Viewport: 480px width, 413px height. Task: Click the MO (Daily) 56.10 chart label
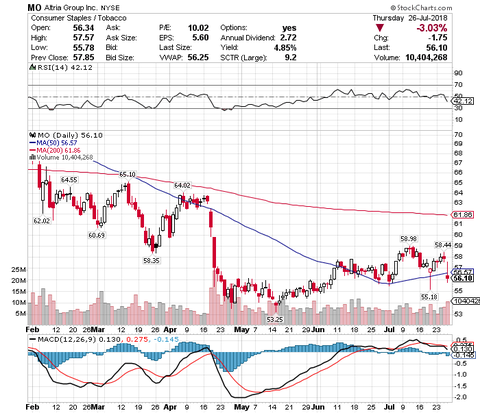(70, 135)
